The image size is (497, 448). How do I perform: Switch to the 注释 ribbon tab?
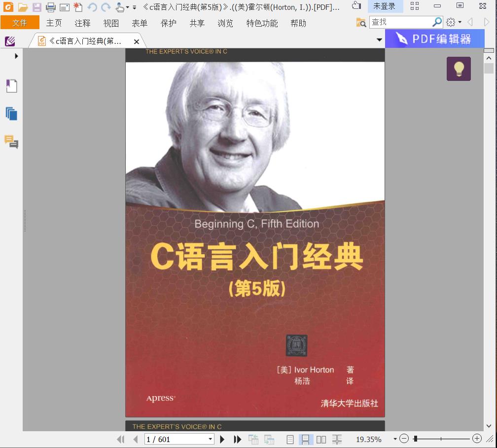click(x=82, y=23)
